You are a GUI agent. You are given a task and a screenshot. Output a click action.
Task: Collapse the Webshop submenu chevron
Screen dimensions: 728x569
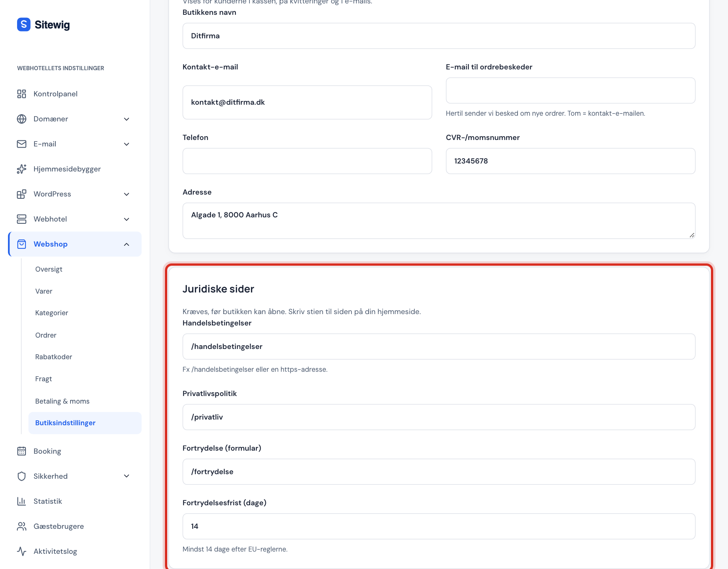127,244
